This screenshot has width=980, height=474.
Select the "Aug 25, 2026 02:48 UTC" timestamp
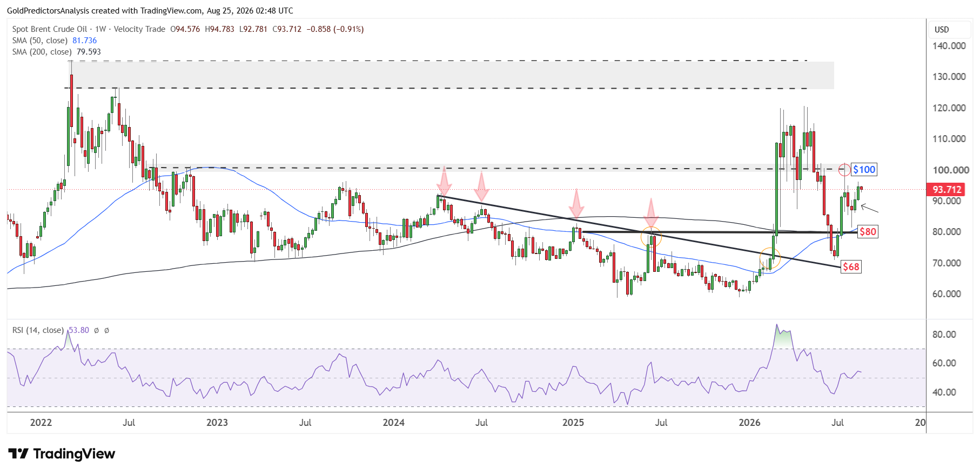tap(250, 11)
